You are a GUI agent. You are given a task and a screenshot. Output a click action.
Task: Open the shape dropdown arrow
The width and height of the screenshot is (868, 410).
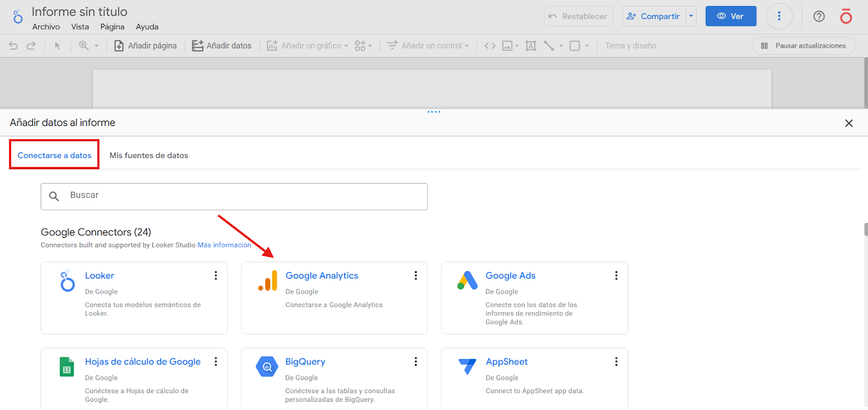pyautogui.click(x=587, y=46)
